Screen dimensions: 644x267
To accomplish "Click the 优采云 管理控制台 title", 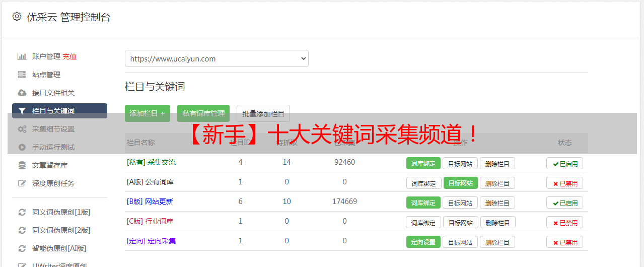I will click(68, 17).
